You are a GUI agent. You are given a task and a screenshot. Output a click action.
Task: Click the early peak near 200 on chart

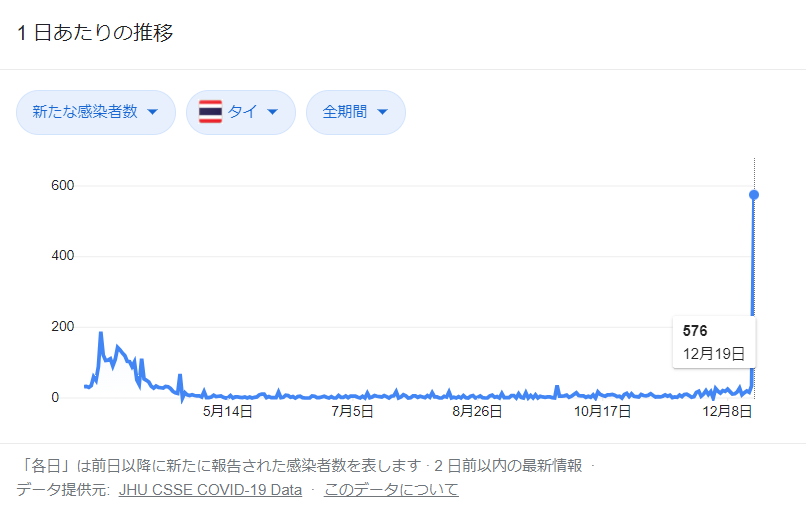(x=101, y=333)
